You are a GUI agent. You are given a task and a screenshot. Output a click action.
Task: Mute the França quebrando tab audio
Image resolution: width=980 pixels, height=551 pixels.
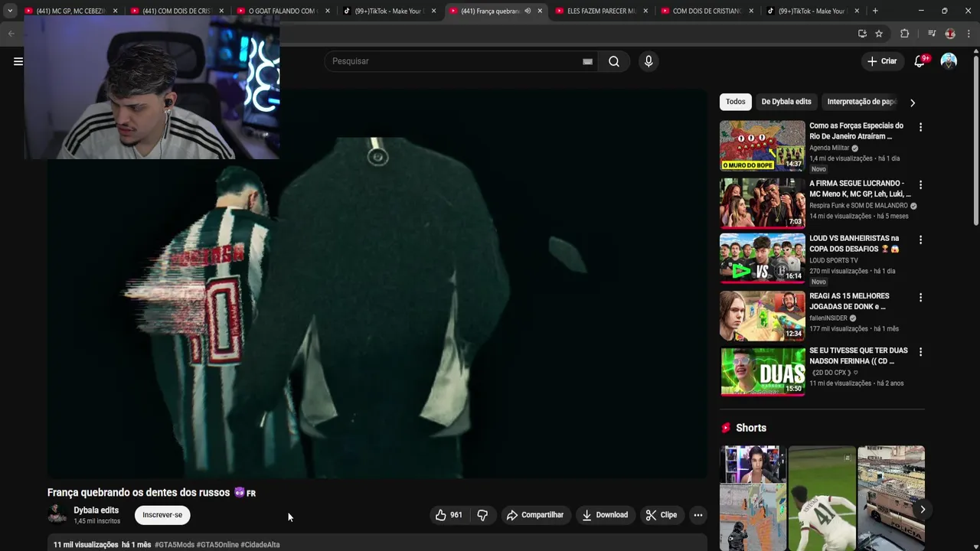tap(528, 11)
